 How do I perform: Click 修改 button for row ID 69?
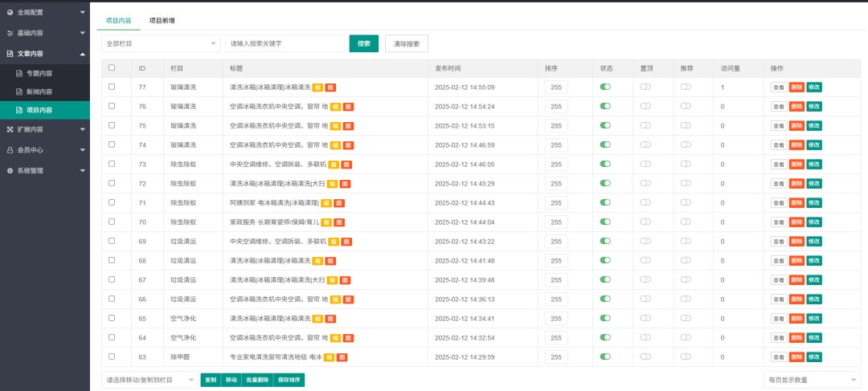(x=814, y=242)
